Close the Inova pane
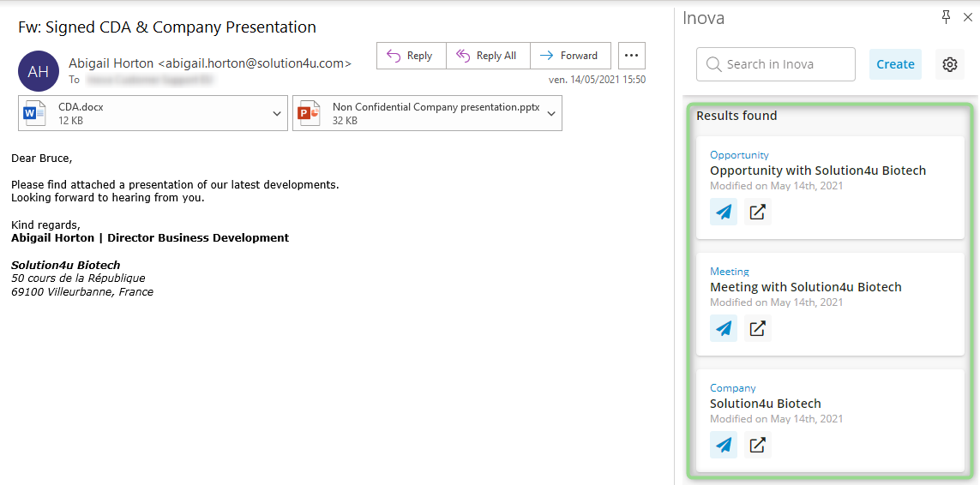The width and height of the screenshot is (980, 485). [x=967, y=18]
